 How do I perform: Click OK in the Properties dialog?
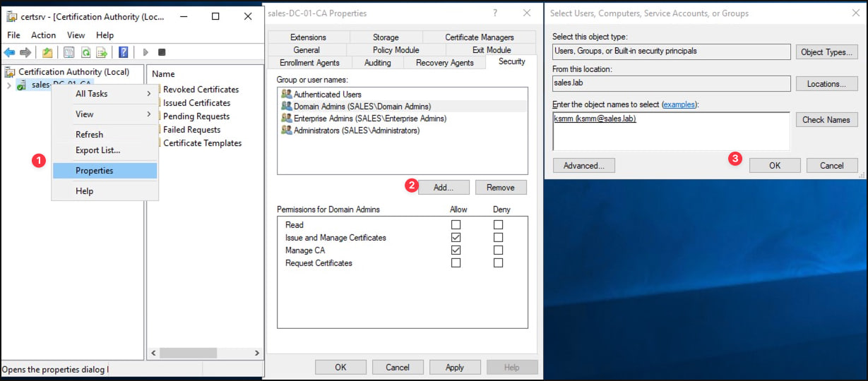point(340,367)
